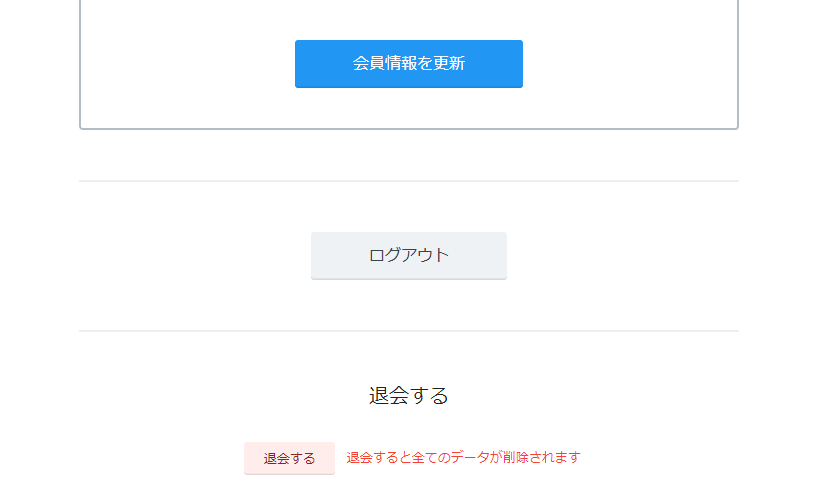
Task: Click the pink 退会する button
Action: coord(289,458)
